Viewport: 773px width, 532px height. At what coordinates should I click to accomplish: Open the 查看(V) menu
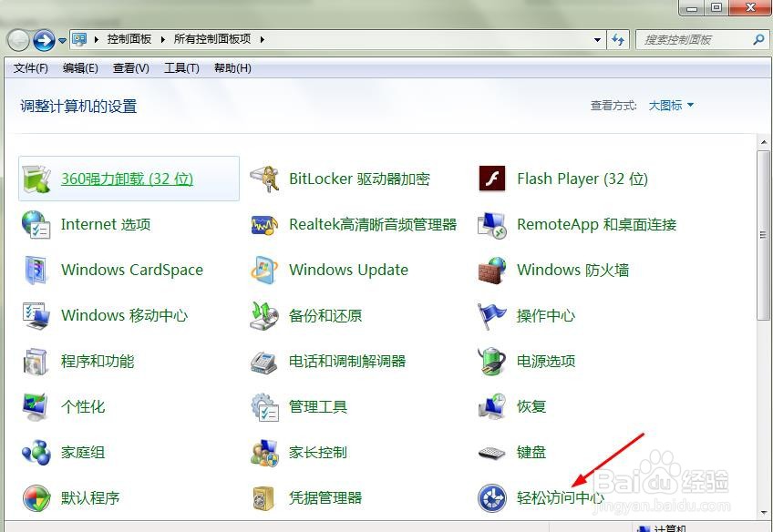pos(129,67)
